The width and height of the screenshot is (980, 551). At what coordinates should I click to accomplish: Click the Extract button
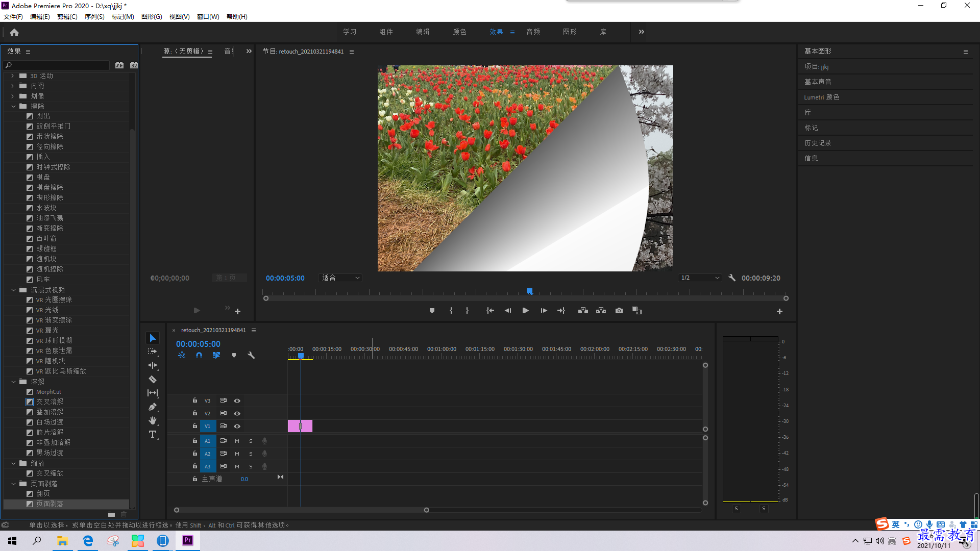click(601, 310)
